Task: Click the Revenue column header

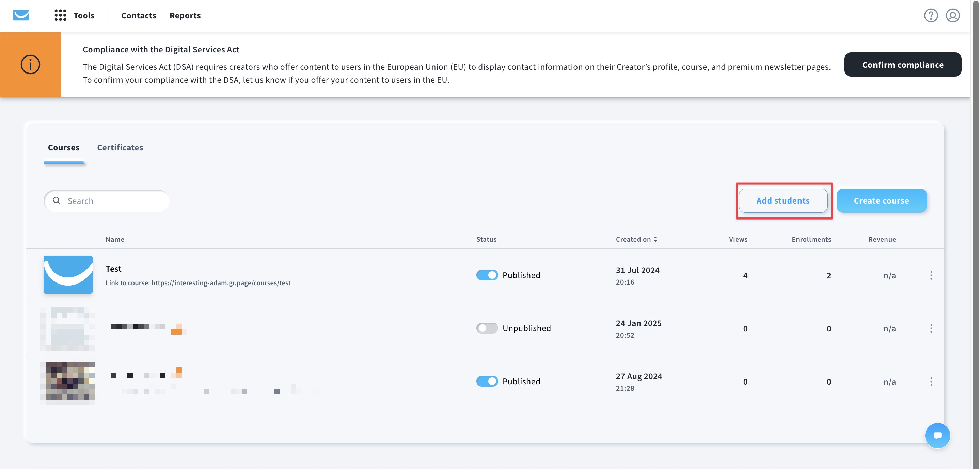Action: 882,239
